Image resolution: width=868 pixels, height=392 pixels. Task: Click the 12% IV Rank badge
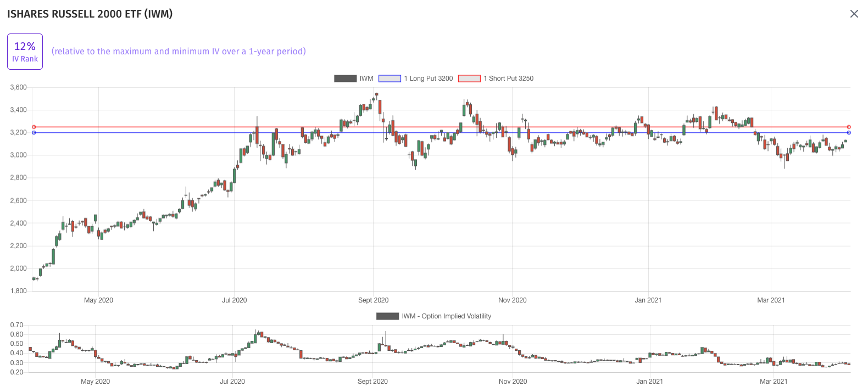(25, 52)
